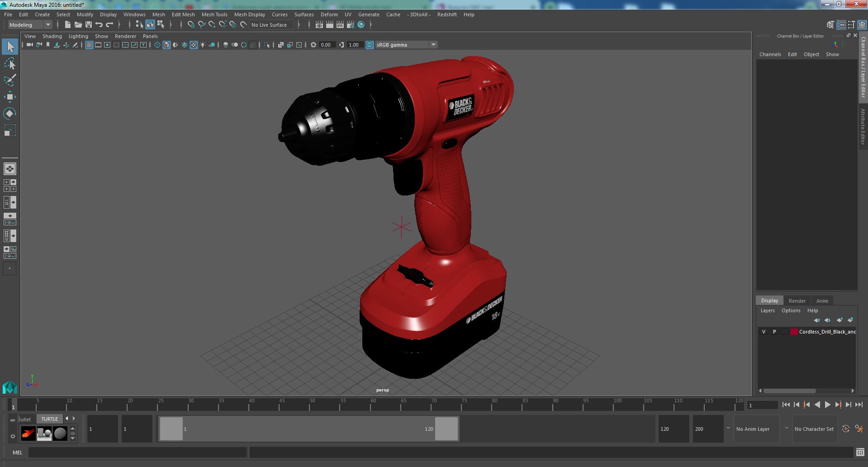Screen dimensions: 868x467
Task: Open the Edit Mesh menu
Action: pyautogui.click(x=183, y=14)
